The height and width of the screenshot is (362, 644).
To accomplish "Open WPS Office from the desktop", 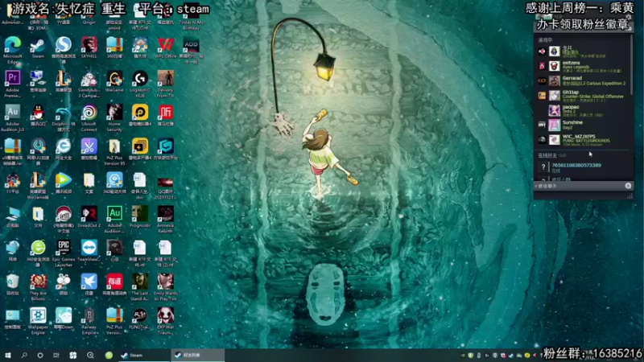I will (x=166, y=47).
